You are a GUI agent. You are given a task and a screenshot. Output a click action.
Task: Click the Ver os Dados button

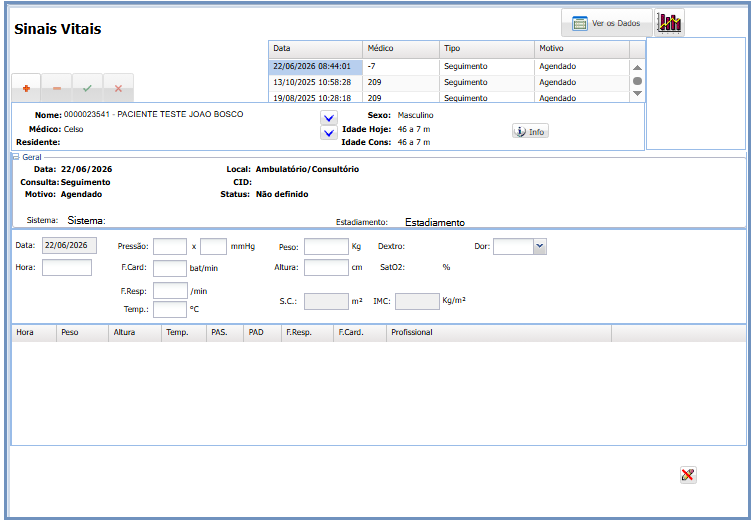[x=607, y=23]
